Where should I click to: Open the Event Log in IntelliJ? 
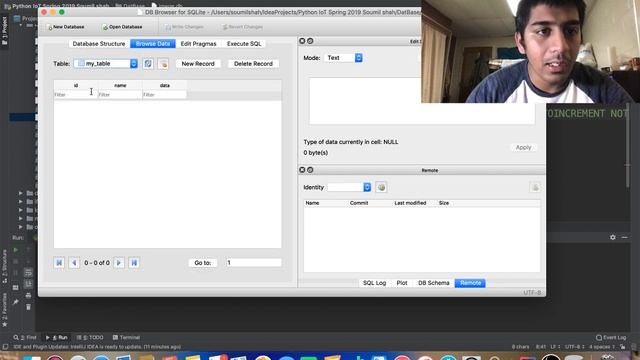pos(611,338)
